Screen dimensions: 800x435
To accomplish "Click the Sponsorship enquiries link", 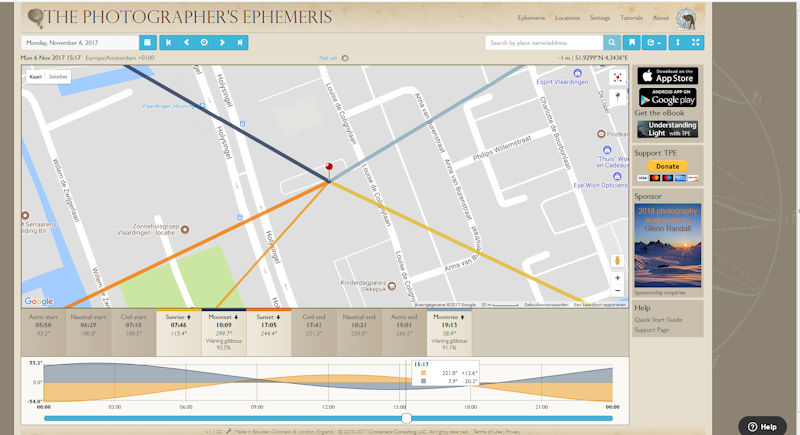I will pyautogui.click(x=660, y=293).
